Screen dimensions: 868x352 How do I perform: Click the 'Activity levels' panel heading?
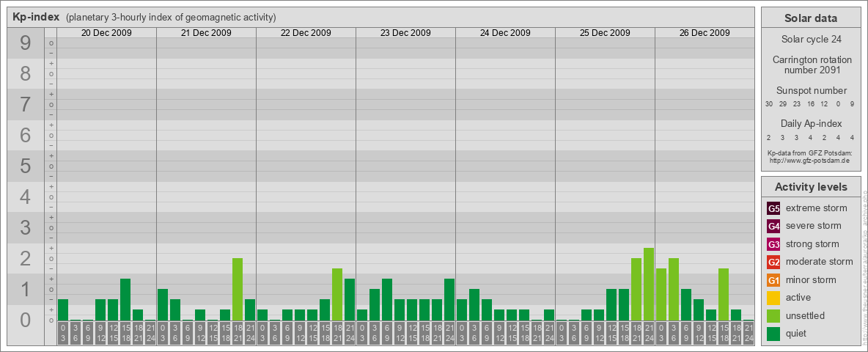(811, 187)
